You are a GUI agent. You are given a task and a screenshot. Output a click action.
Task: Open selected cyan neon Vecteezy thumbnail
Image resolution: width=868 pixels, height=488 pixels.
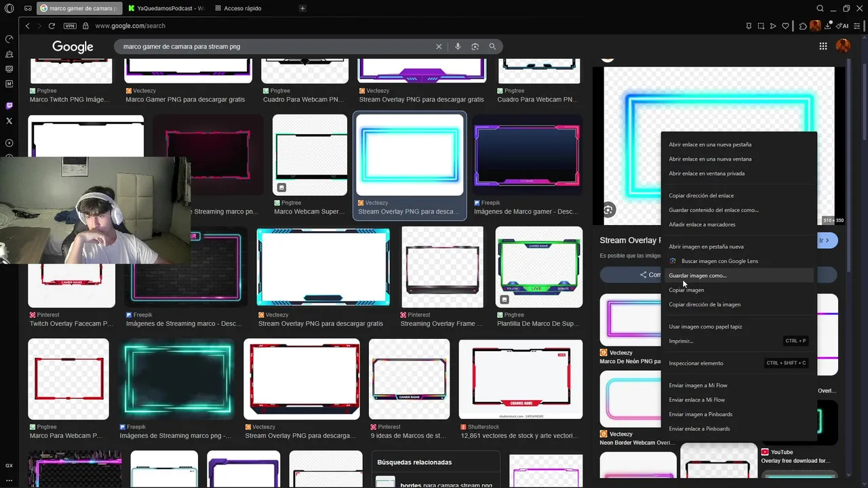[x=410, y=155]
